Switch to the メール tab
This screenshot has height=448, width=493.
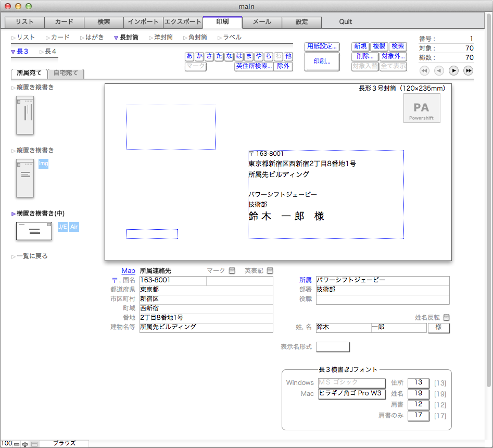(262, 22)
